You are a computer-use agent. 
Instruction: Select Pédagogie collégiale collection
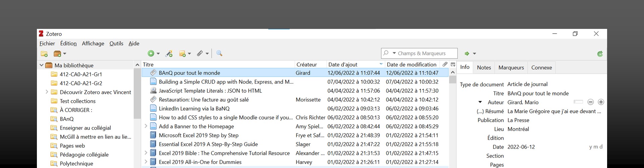(x=84, y=155)
